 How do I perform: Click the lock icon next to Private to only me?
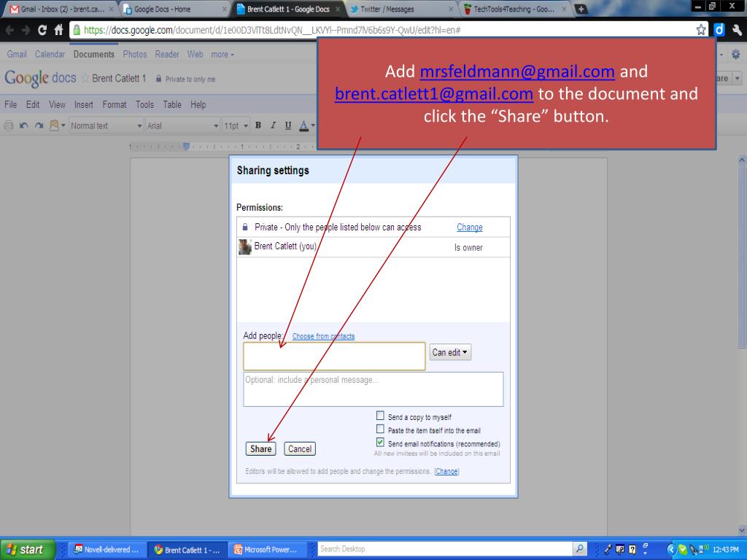tap(158, 79)
